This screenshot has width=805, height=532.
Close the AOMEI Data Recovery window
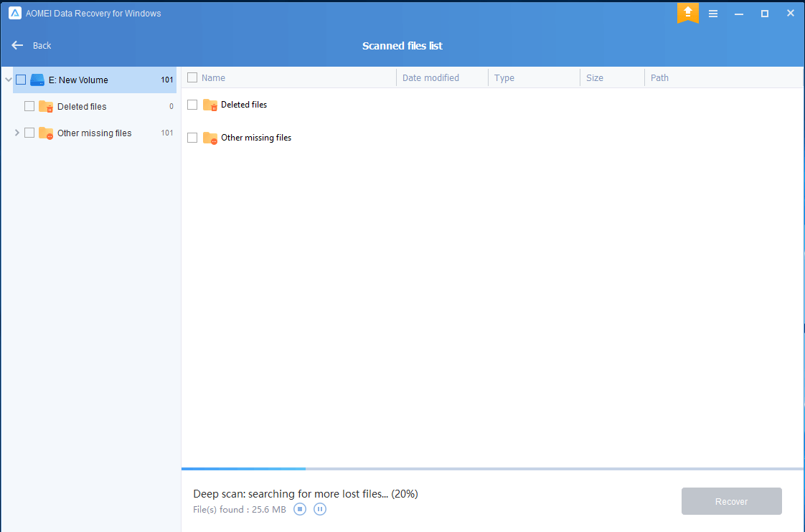(791, 14)
